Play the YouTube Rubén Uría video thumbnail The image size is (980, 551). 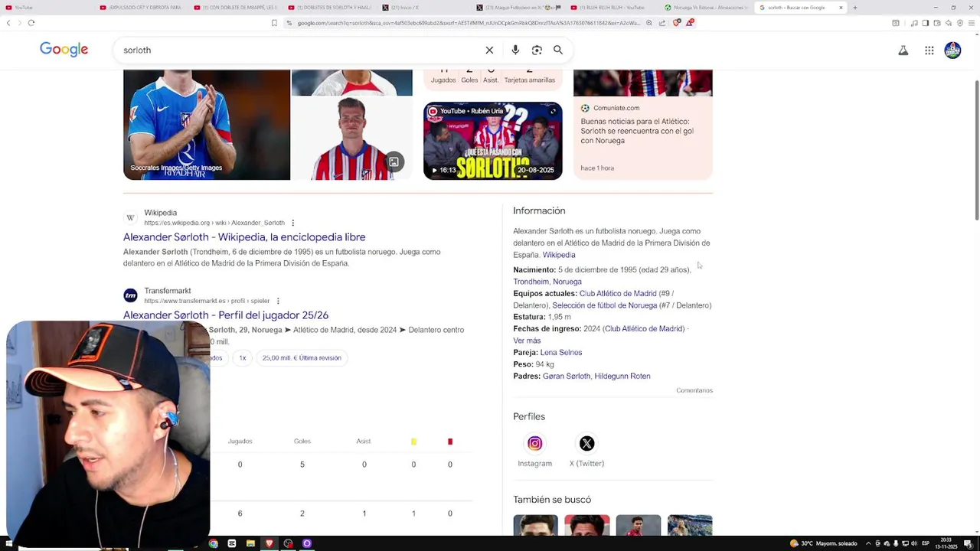pos(493,141)
